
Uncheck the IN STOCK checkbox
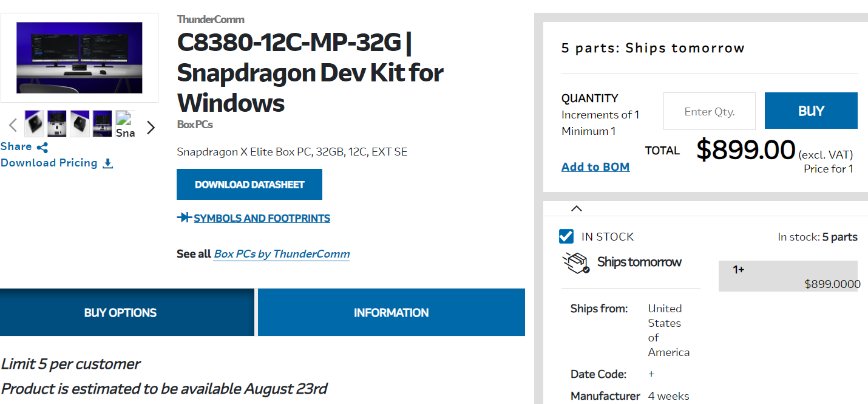tap(566, 236)
